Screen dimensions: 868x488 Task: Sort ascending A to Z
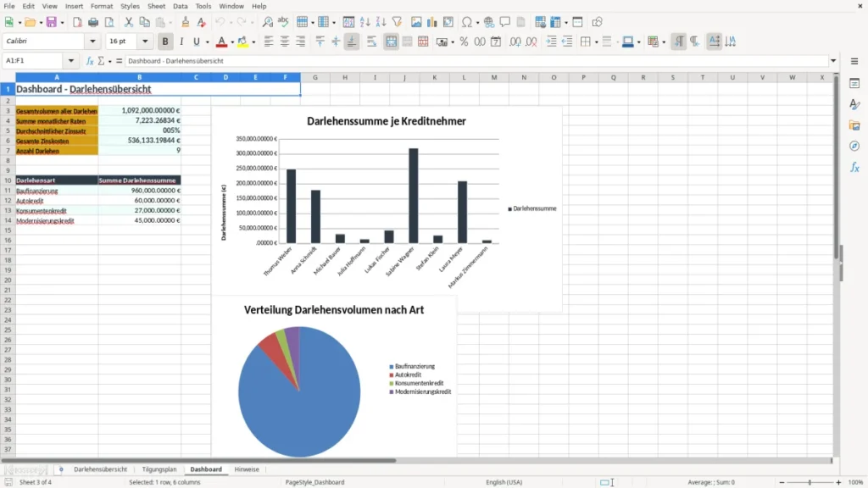[x=364, y=22]
